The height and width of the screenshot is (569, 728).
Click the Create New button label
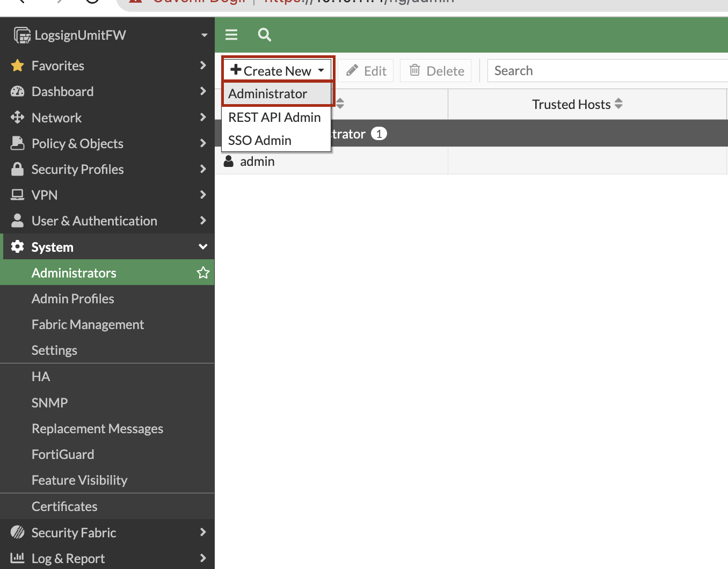[x=278, y=71]
